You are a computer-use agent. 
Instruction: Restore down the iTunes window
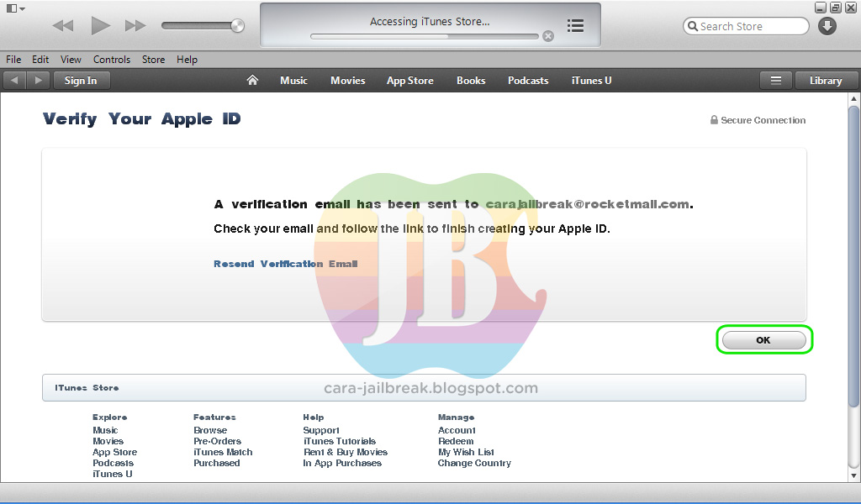(835, 7)
